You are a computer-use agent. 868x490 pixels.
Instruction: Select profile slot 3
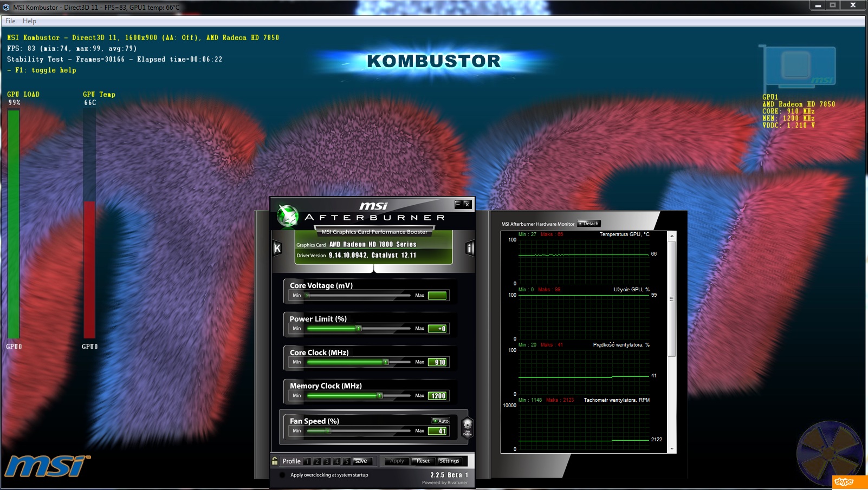[327, 461]
